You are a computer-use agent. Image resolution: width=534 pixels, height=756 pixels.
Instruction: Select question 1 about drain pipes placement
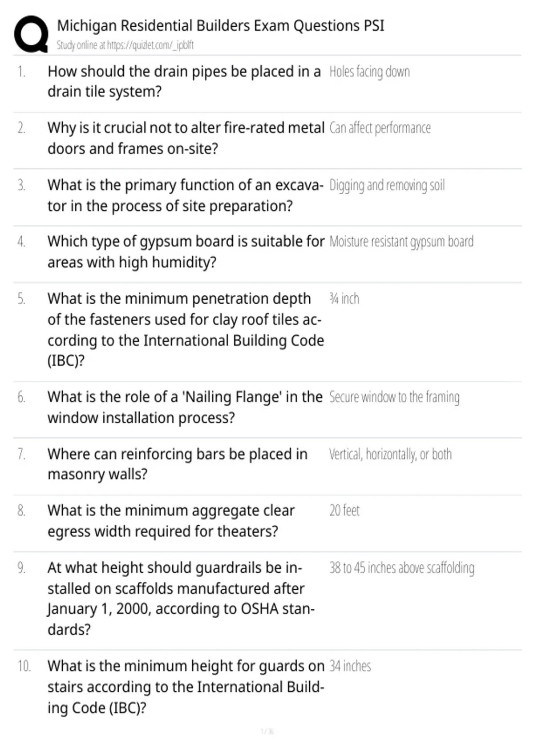click(x=184, y=81)
